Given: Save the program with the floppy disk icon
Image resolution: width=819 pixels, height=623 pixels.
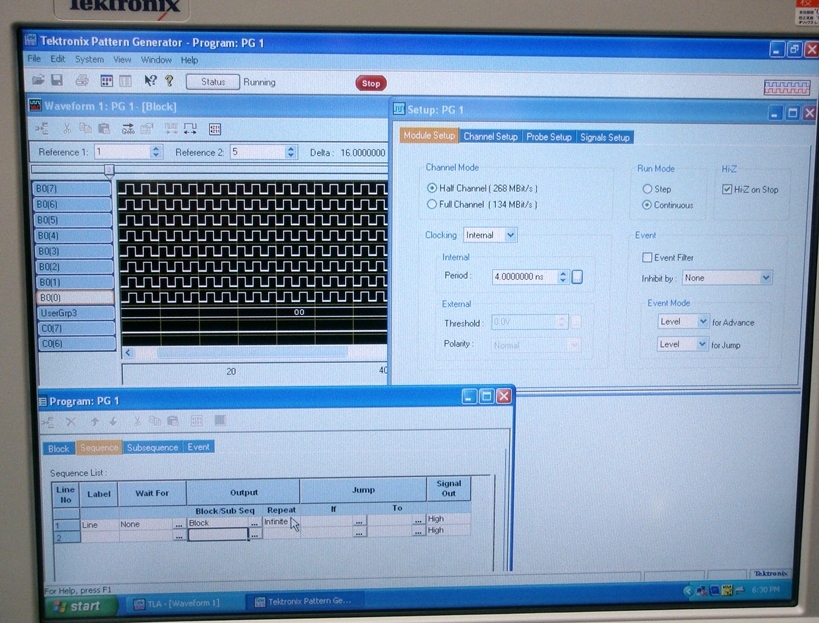Looking at the screenshot, I should [57, 80].
